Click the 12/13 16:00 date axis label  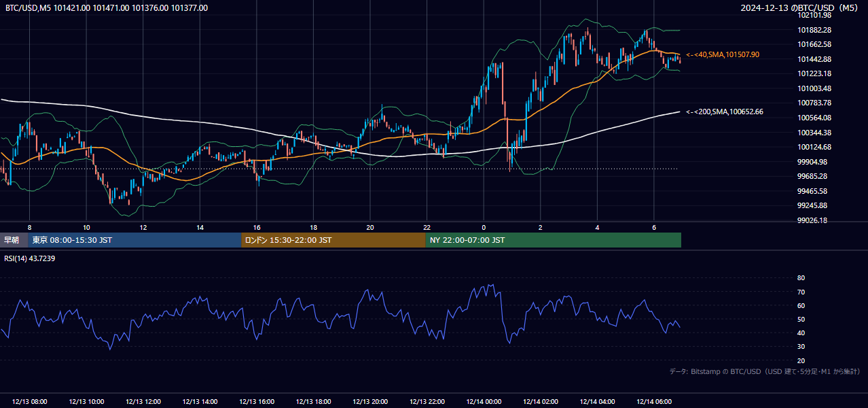point(257,402)
